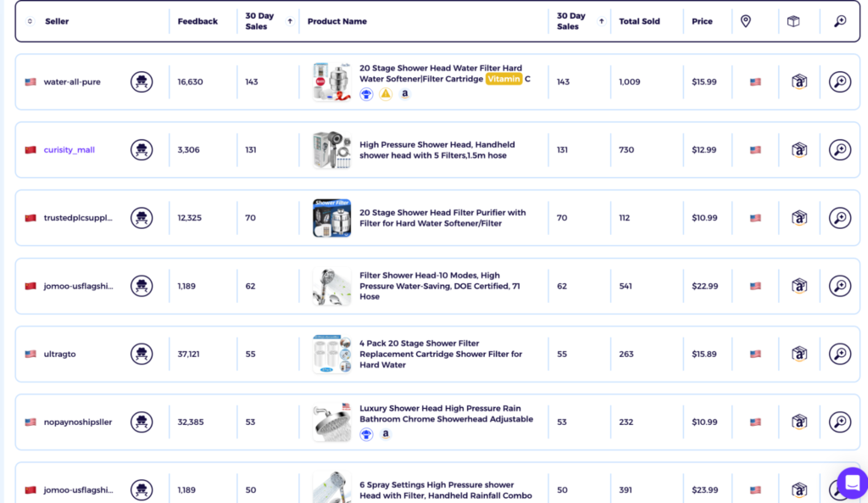Screen dimensions: 868x503
Task: Click price $12.99
Action: pyautogui.click(x=704, y=149)
